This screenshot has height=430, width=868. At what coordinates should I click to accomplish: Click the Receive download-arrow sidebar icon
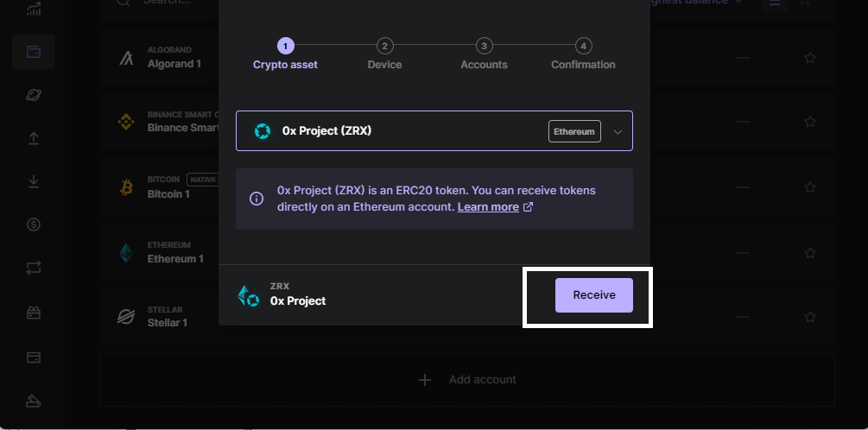[34, 181]
